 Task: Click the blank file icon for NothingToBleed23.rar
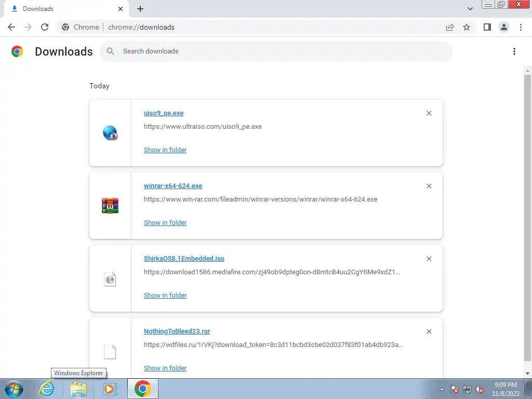[x=110, y=352]
